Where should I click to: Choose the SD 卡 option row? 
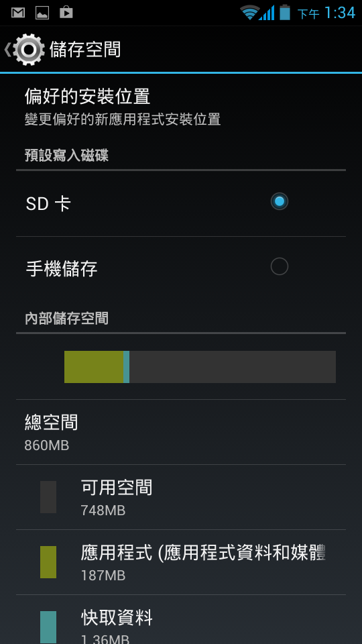181,204
